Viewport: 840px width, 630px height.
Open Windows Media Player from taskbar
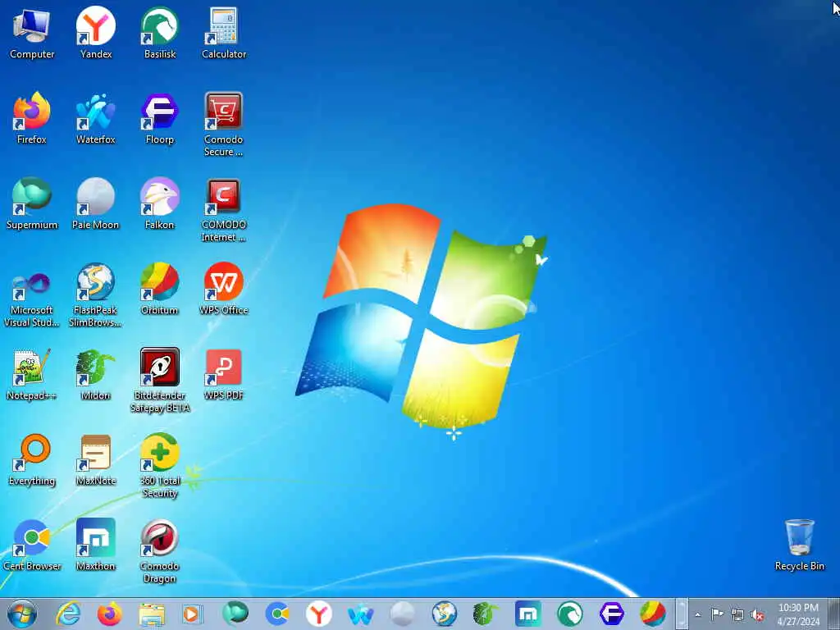click(193, 614)
